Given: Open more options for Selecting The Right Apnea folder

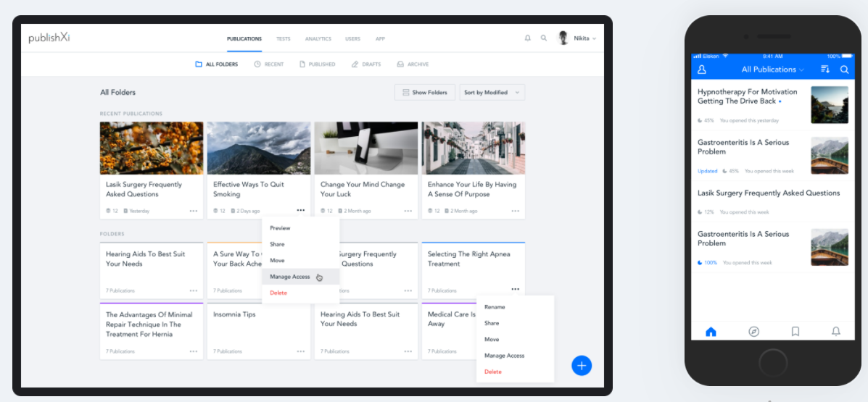Looking at the screenshot, I should [516, 289].
